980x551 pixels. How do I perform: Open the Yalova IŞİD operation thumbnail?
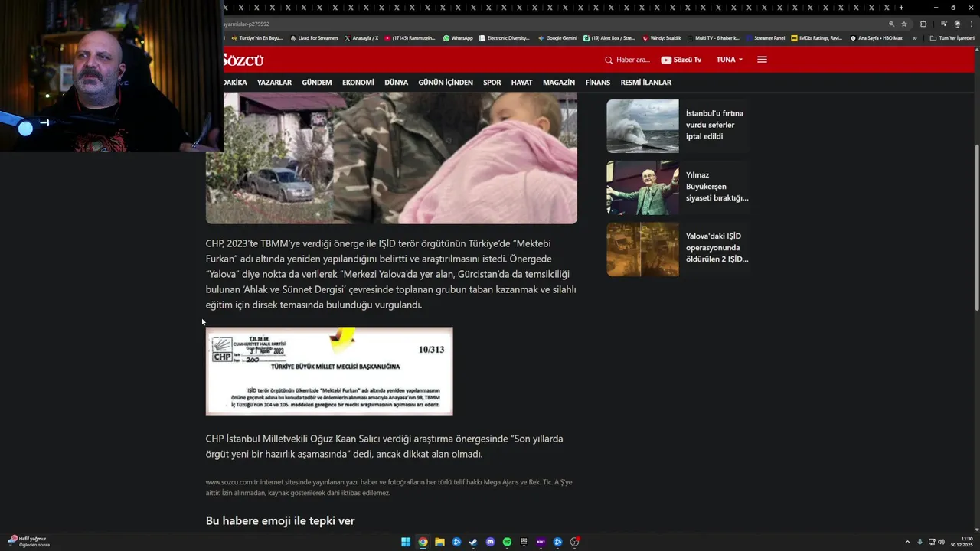642,249
